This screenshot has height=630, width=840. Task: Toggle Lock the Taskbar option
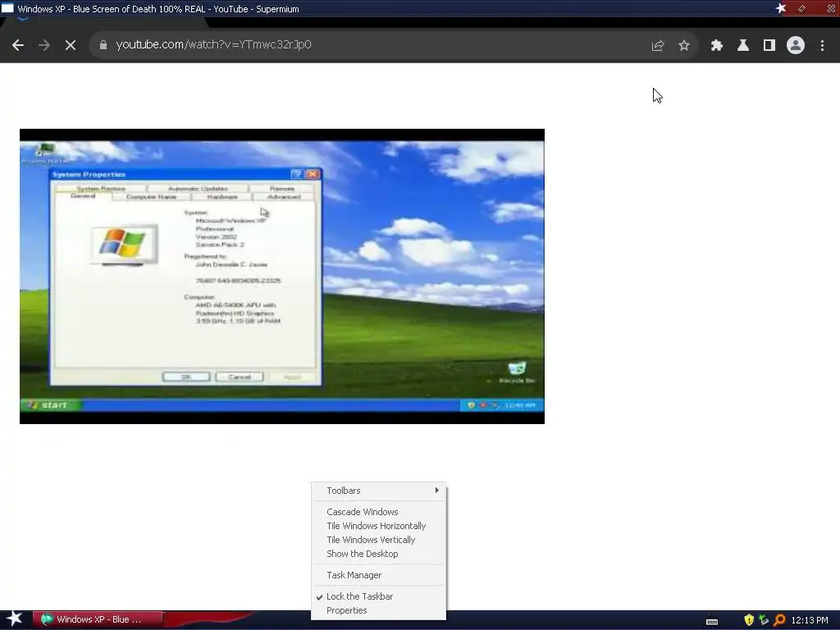click(x=379, y=596)
